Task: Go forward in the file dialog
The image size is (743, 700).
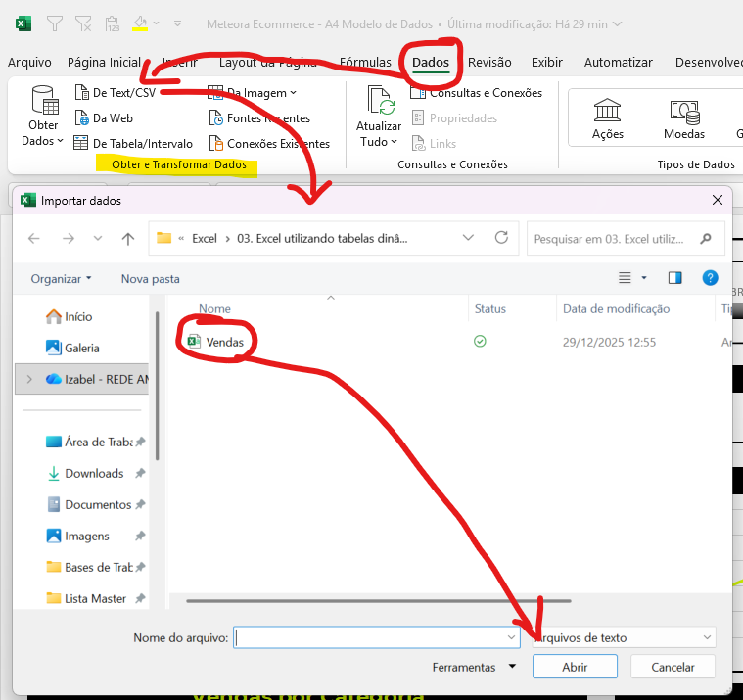Action: point(69,238)
